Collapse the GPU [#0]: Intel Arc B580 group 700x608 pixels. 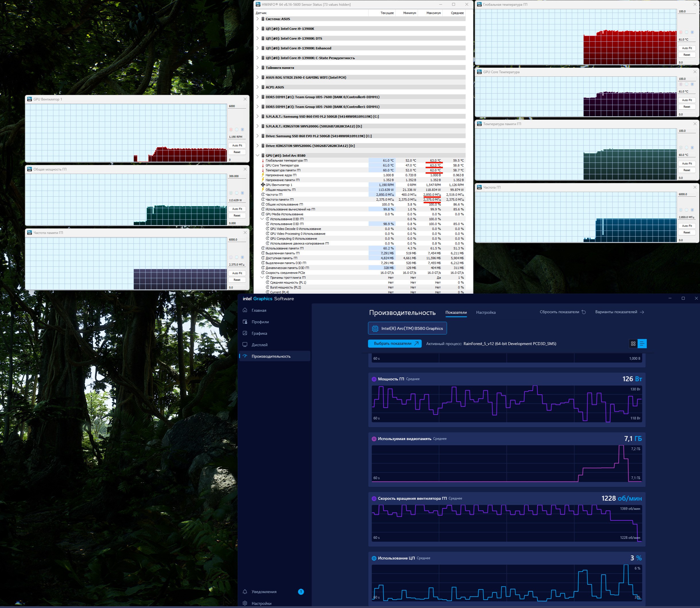[257, 155]
